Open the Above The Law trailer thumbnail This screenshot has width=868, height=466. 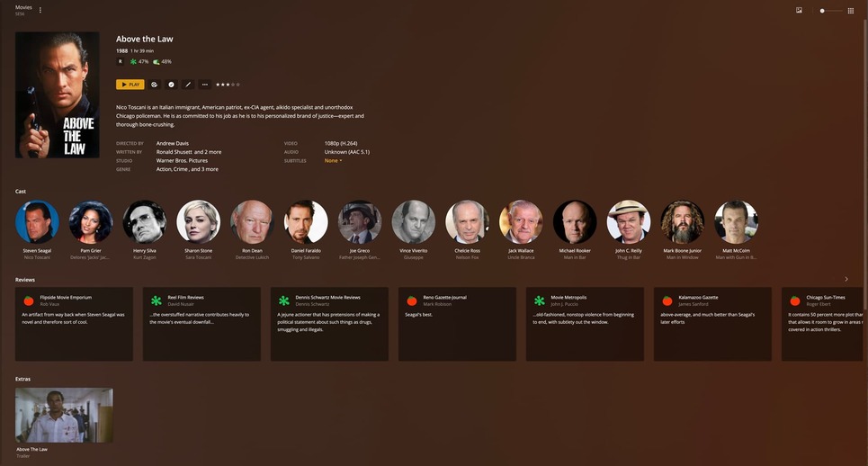coord(64,415)
